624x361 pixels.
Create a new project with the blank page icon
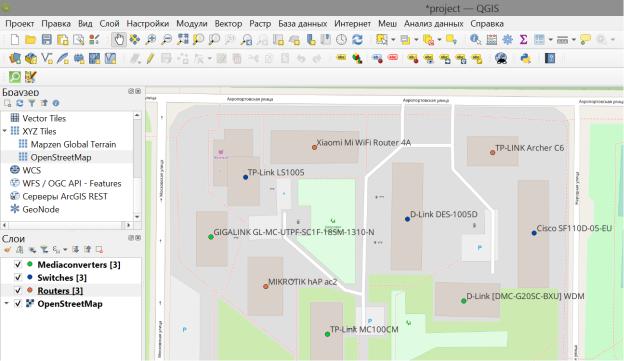coord(15,39)
